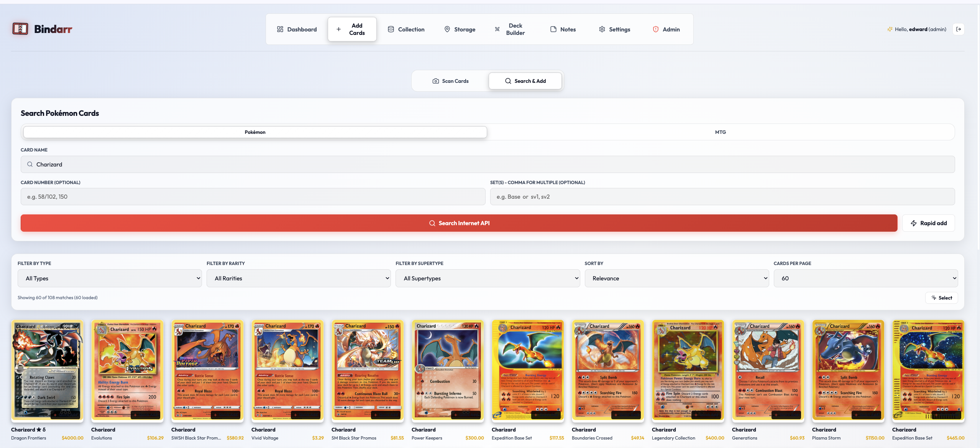Screen dimensions: 980x448
Task: Click the $580.92 price label
Action: (x=235, y=438)
